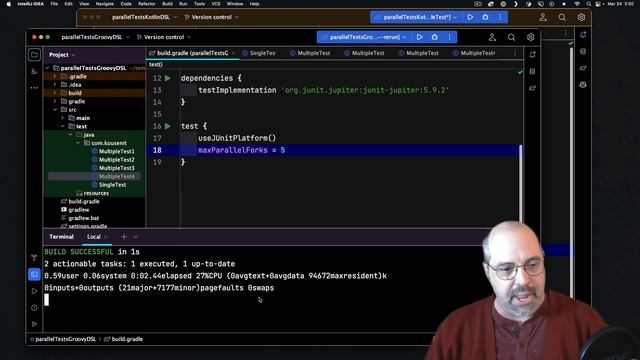Open IDE settings gear in front window
Screen dimensions: 640x360
(x=531, y=37)
